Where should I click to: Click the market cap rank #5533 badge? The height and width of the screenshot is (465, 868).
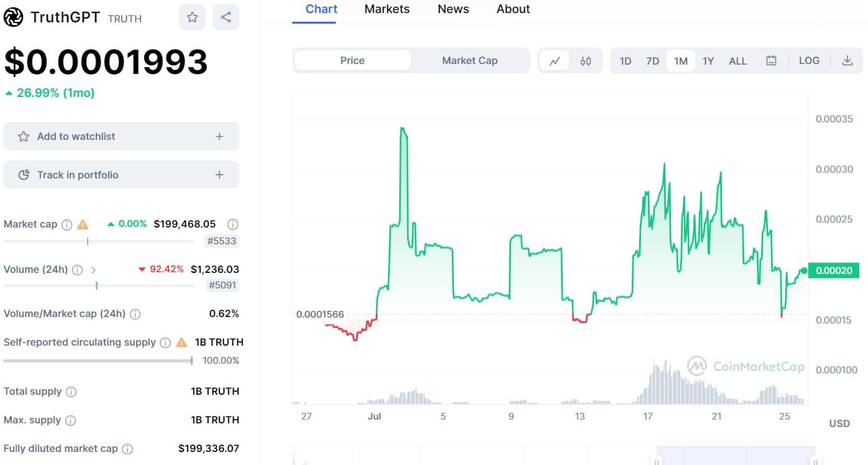222,241
